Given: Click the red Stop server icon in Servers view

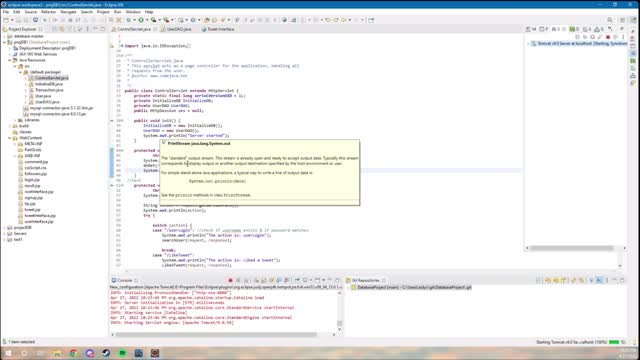Looking at the screenshot, I should [608, 37].
